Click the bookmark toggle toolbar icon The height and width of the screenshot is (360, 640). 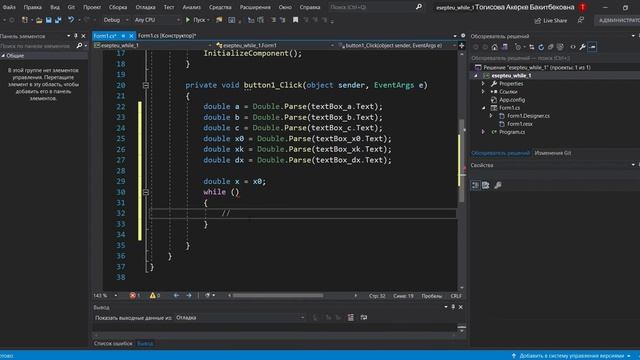pos(296,20)
